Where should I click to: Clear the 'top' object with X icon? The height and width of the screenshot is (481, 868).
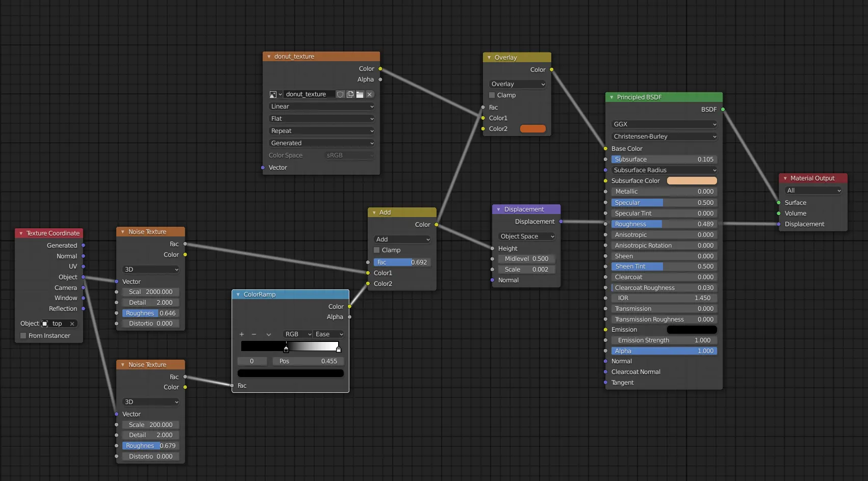coord(72,324)
